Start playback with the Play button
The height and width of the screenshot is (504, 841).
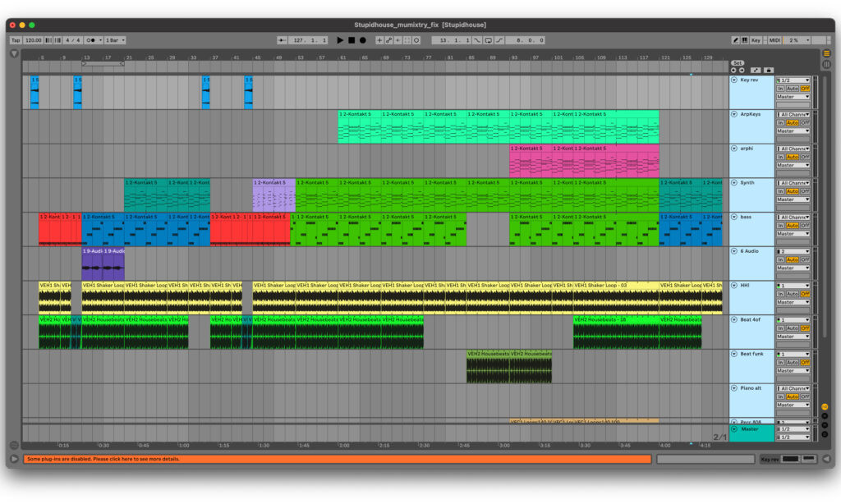(x=339, y=40)
